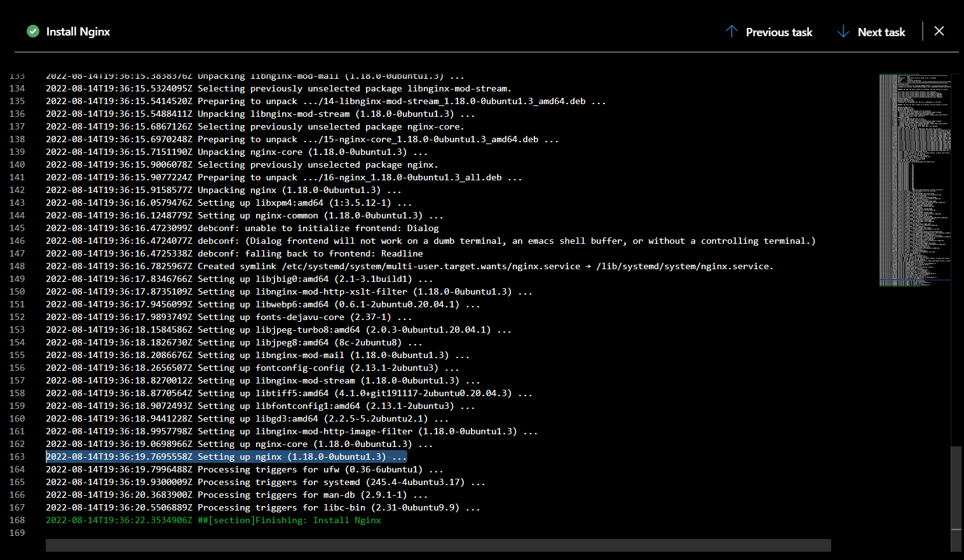
Task: Click line 157 Setting up libnginx-mod-stream
Action: (263, 380)
